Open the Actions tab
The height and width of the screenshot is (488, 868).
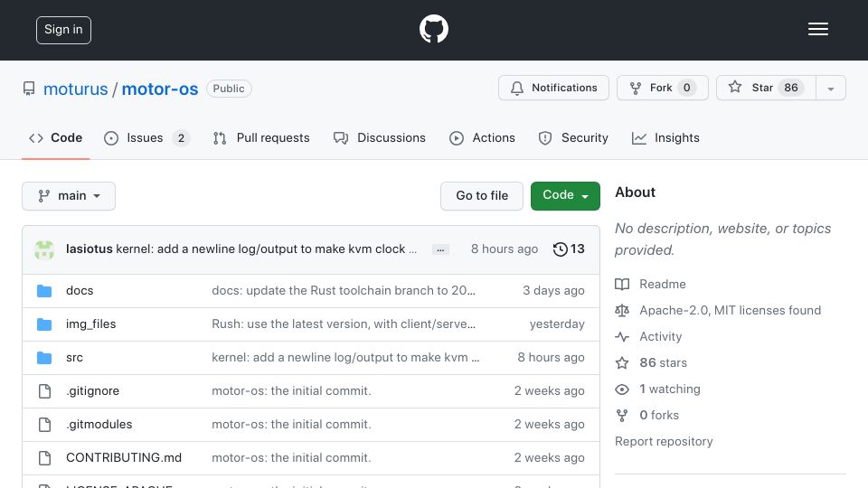(x=482, y=138)
